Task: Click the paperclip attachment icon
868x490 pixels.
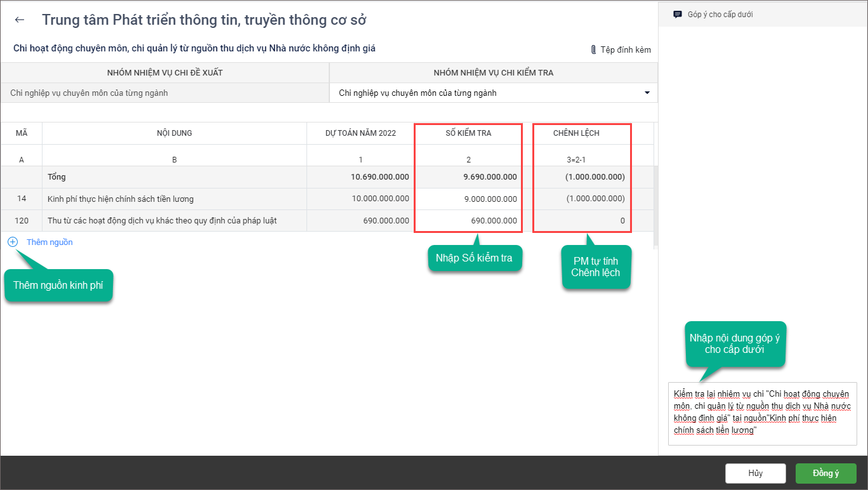Action: pos(593,50)
